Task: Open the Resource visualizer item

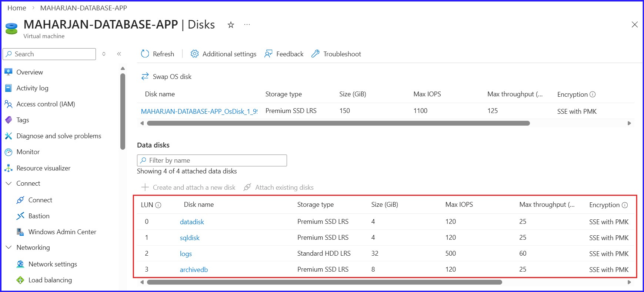Action: pos(37,168)
